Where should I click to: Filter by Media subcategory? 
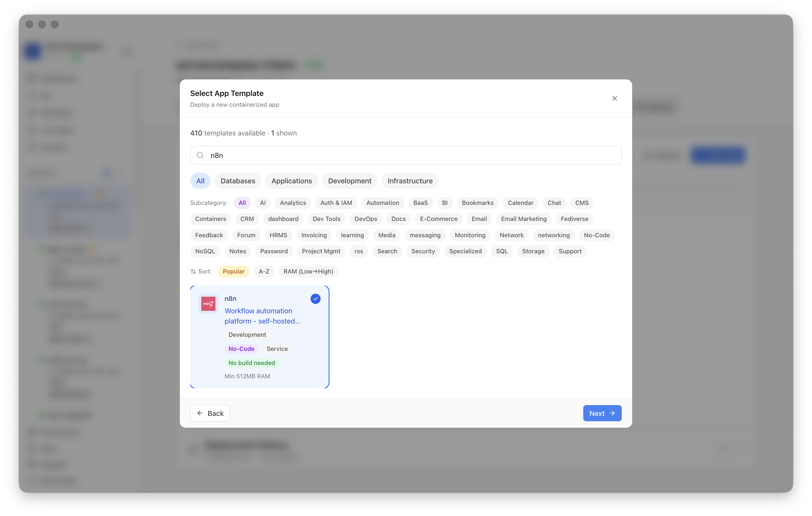386,235
